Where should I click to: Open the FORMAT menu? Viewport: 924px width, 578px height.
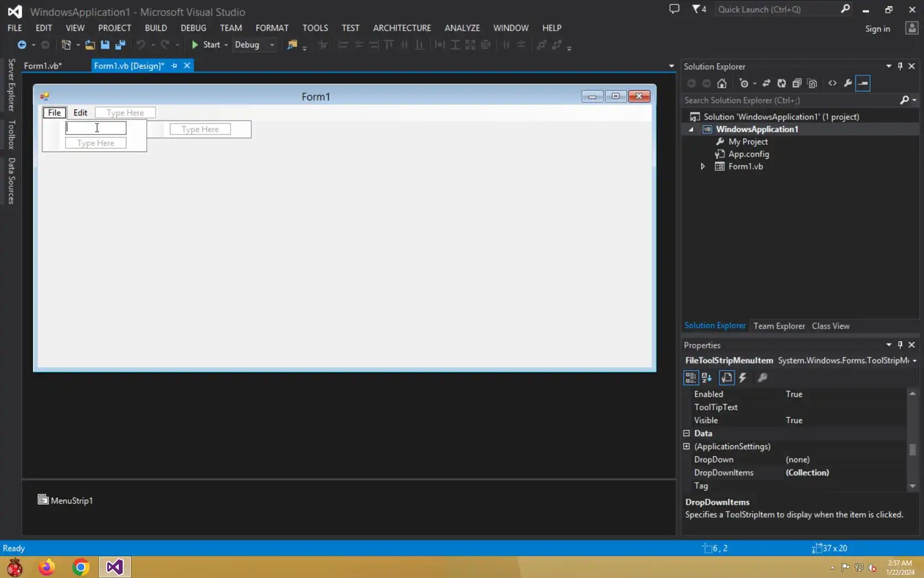coord(272,28)
